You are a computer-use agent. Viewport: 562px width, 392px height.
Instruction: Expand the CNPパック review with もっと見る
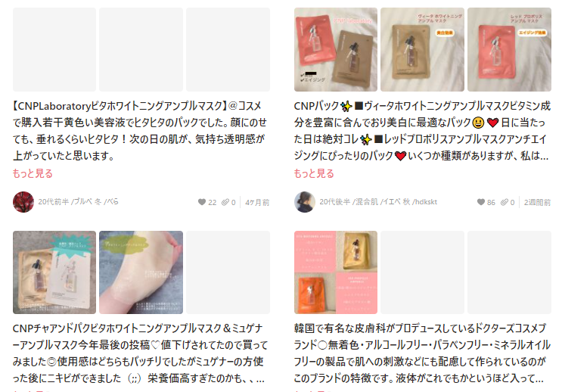[314, 173]
